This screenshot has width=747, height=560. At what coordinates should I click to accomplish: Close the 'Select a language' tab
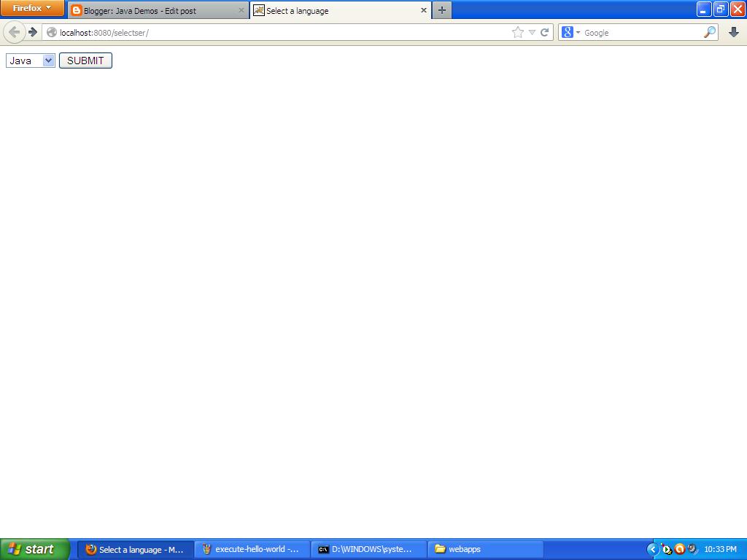[x=424, y=10]
